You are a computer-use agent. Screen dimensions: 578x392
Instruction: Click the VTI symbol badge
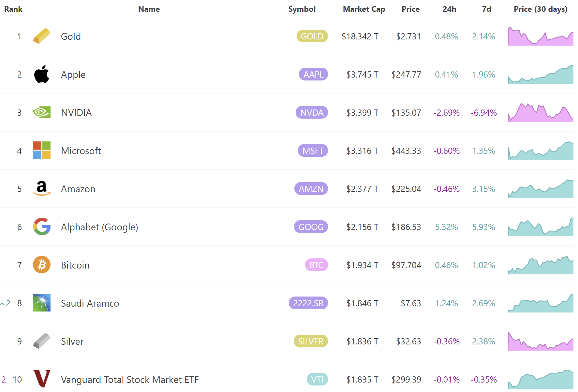coord(317,379)
